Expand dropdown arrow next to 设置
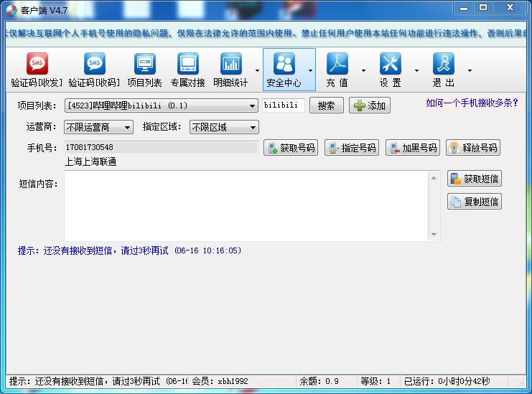This screenshot has height=394, width=532. tap(416, 70)
